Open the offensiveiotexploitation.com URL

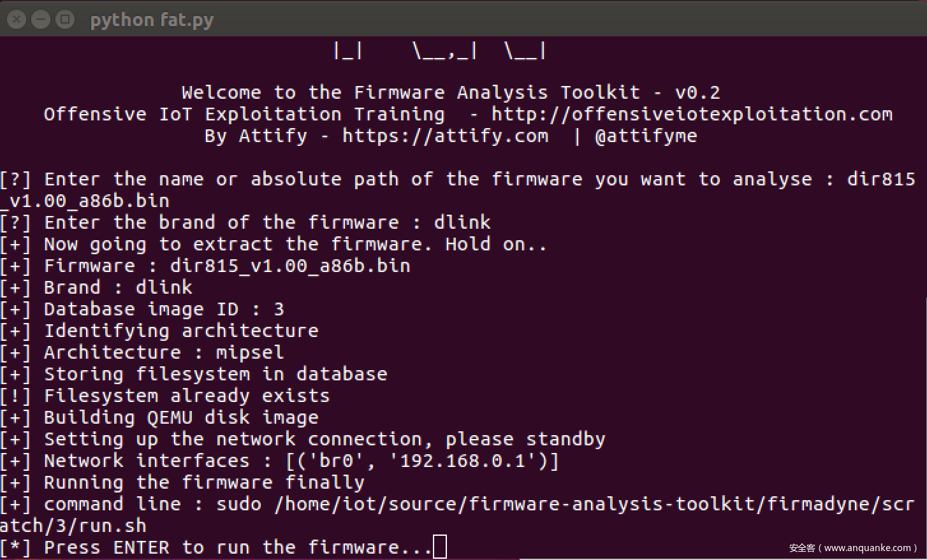point(692,114)
